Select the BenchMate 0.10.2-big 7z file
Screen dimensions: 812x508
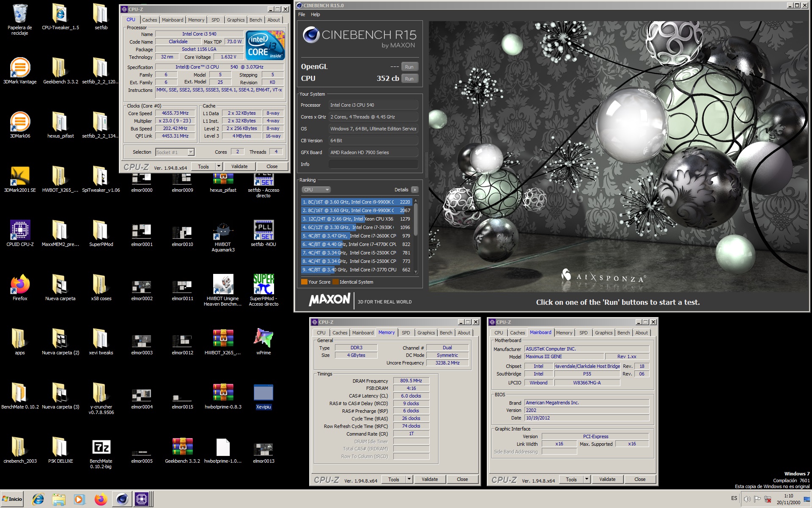point(101,453)
